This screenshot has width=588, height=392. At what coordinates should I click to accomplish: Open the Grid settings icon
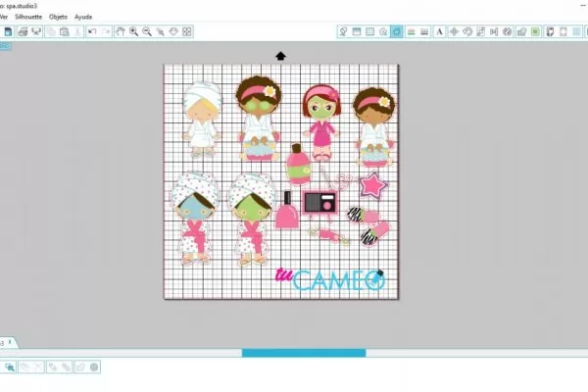click(577, 32)
